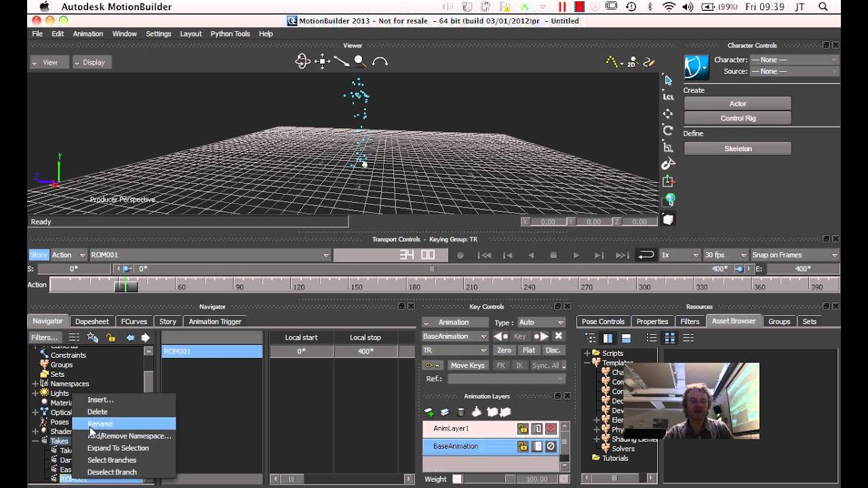Open the Animation menu in menu bar

[x=88, y=34]
